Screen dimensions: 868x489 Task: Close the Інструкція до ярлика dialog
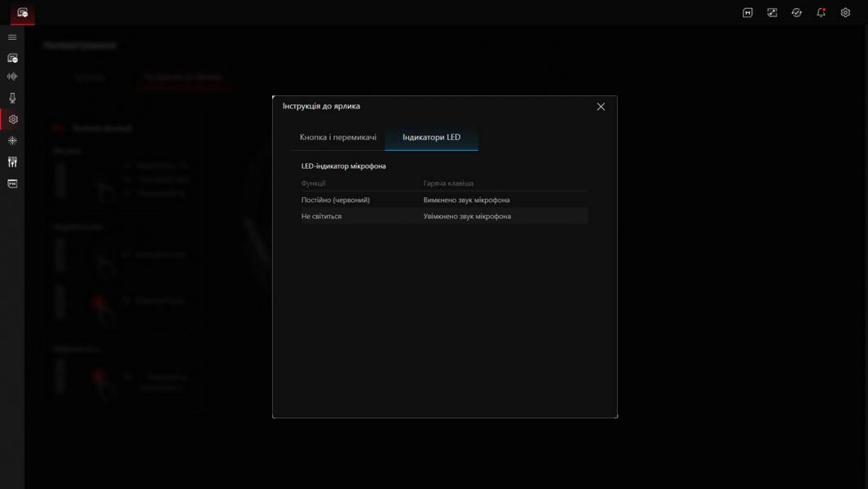(x=601, y=107)
